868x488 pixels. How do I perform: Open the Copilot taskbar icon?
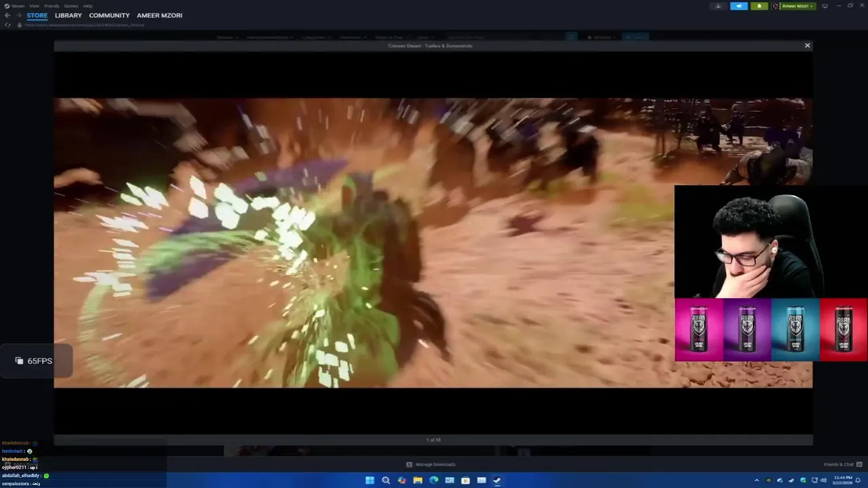tap(402, 480)
